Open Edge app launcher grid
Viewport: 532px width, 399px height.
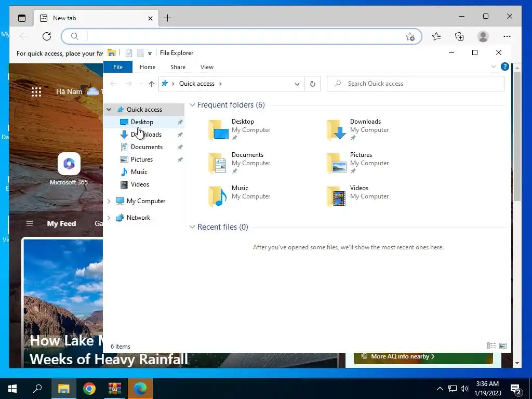coord(36,91)
